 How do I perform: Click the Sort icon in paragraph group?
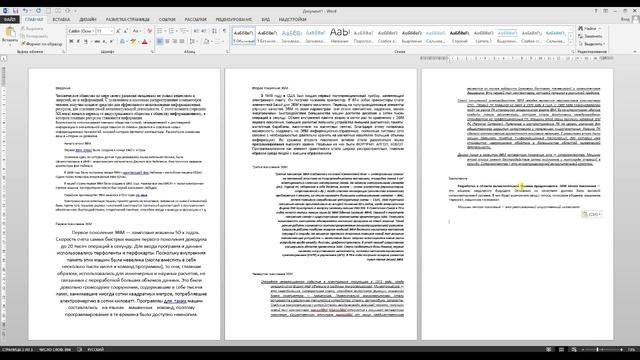214,31
